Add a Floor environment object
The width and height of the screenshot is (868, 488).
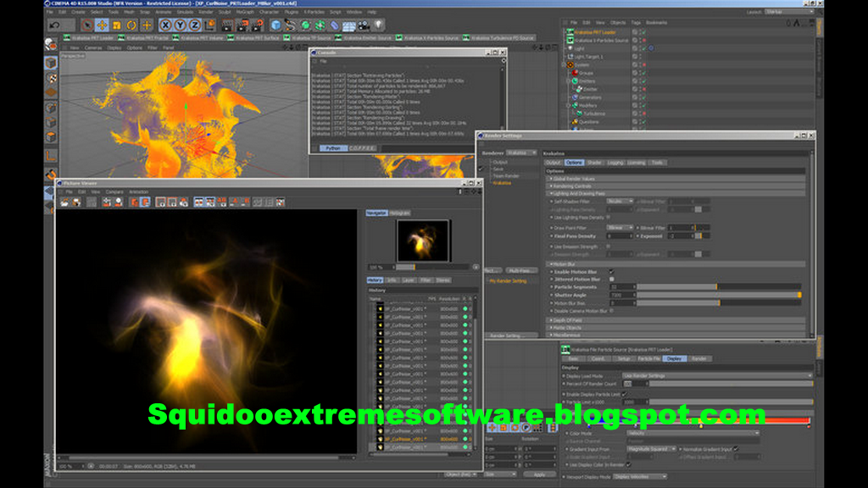click(x=348, y=25)
